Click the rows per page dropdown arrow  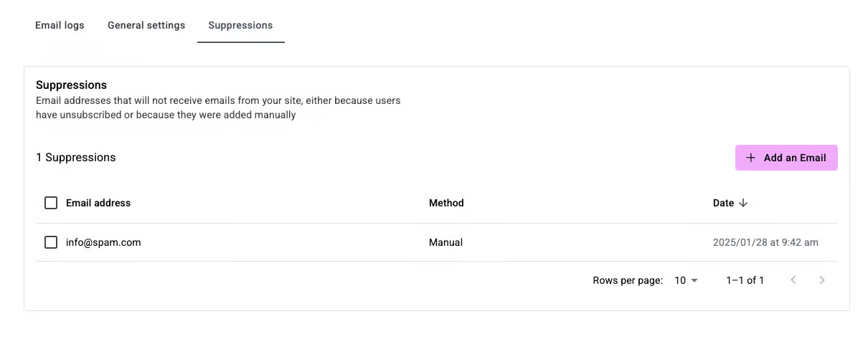[x=694, y=280]
